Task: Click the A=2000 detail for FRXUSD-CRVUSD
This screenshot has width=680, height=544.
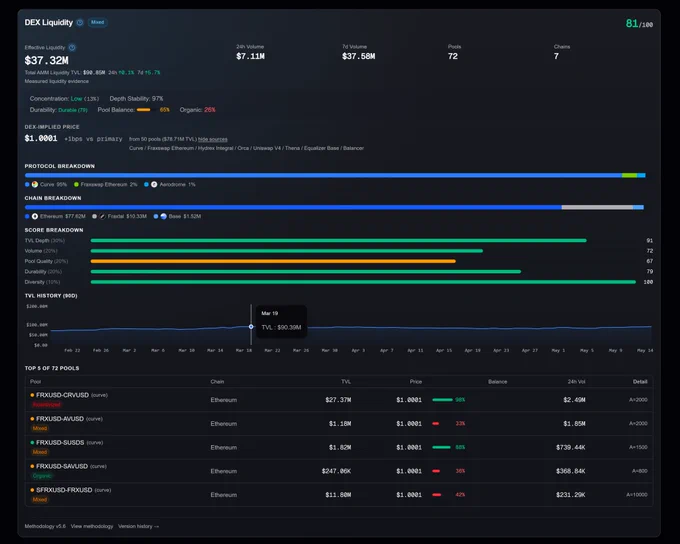Action: point(638,400)
